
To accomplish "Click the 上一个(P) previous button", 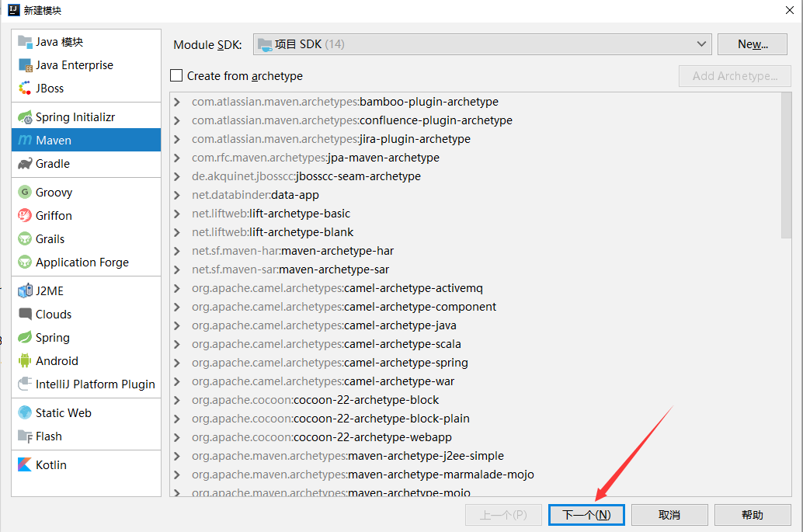I will (x=503, y=515).
